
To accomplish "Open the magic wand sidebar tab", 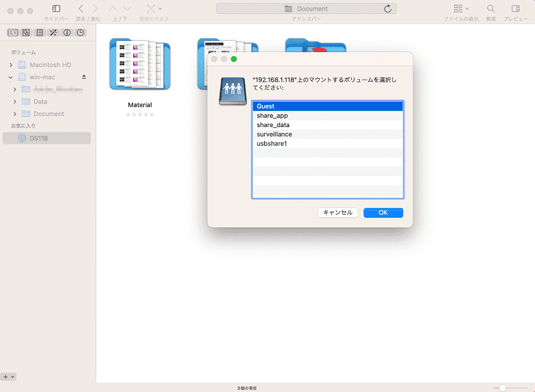I will pyautogui.click(x=53, y=32).
